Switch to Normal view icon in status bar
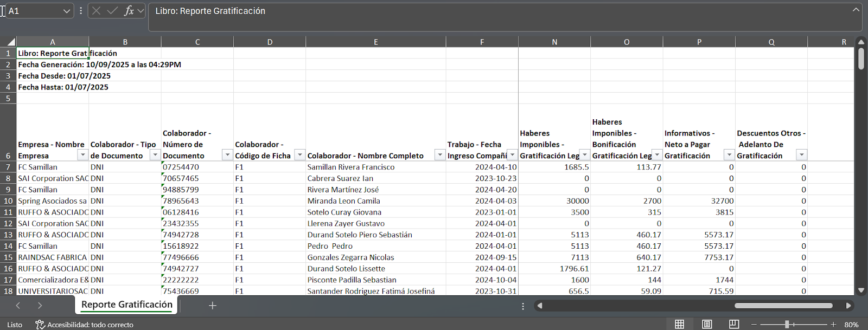This screenshot has width=868, height=330. [679, 324]
